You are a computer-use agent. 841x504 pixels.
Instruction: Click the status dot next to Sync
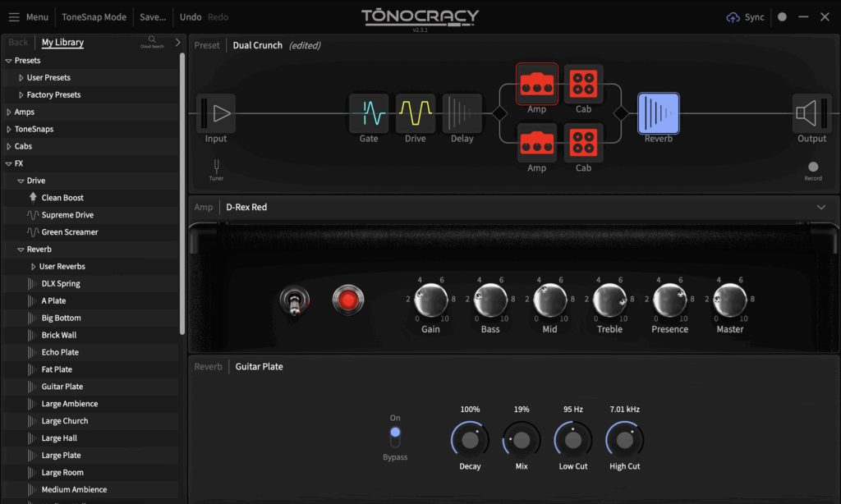coord(782,17)
